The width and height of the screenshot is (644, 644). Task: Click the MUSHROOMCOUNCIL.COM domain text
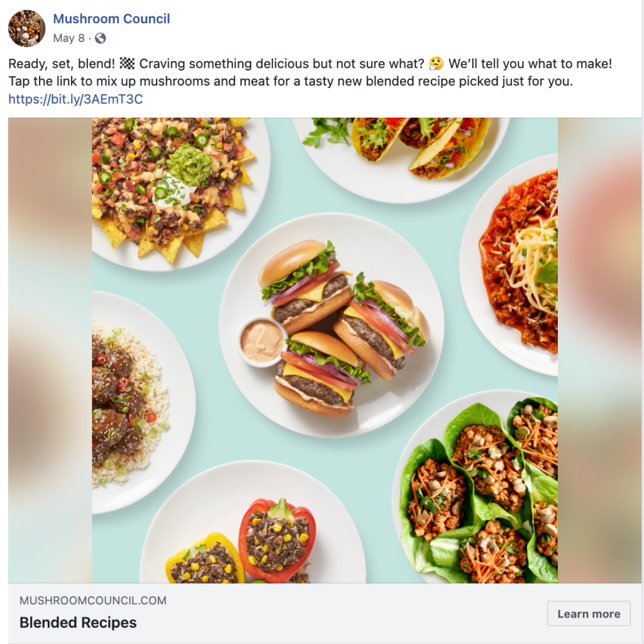click(93, 601)
